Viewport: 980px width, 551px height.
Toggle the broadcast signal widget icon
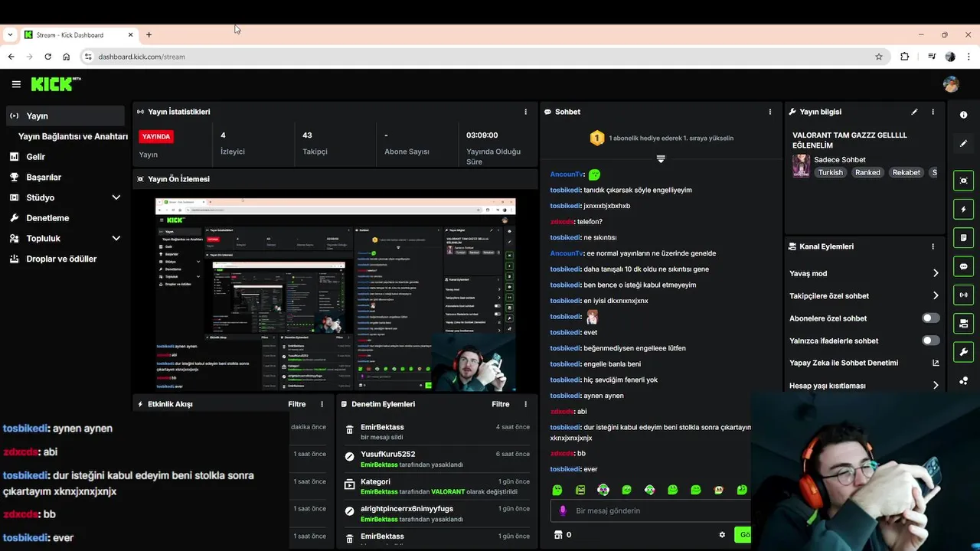tap(963, 295)
